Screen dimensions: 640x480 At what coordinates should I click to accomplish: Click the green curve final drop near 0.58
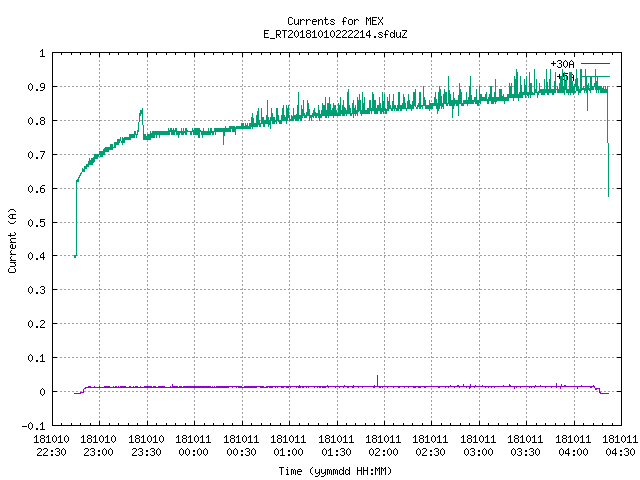609,195
